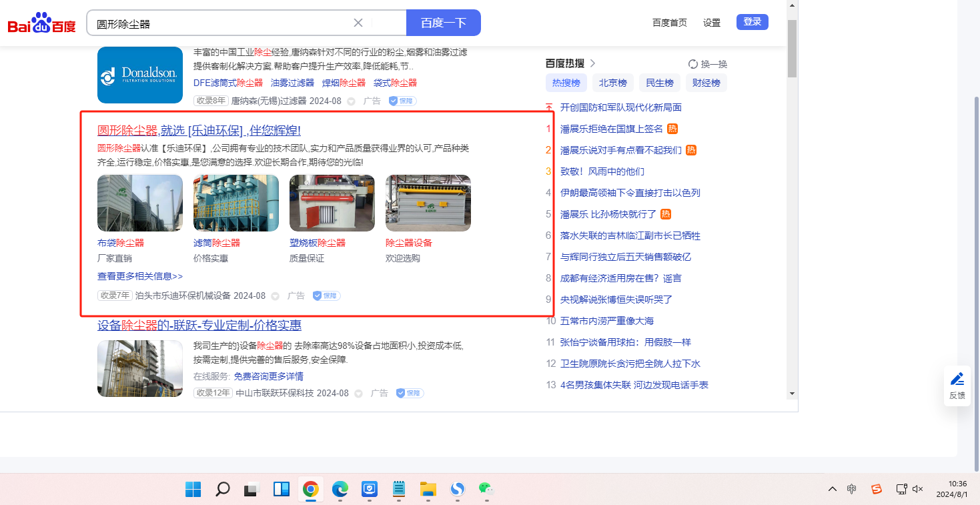Open the 油雾过滤器 link
Screen dimensions: 980x505
pyautogui.click(x=292, y=83)
